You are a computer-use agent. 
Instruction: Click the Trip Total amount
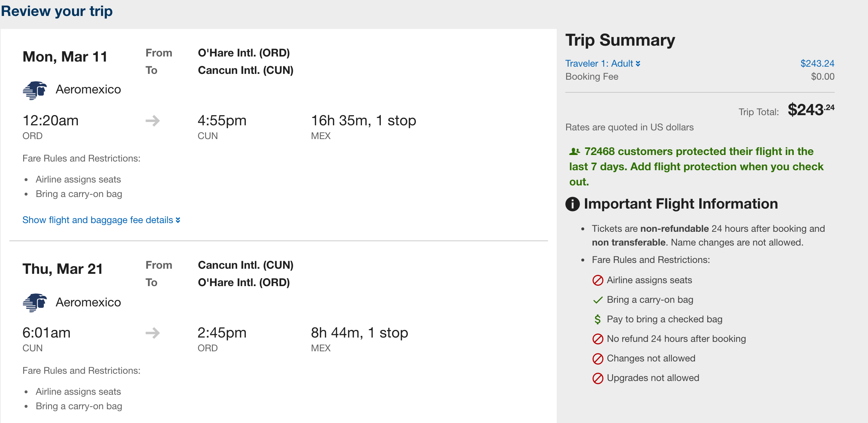tap(810, 110)
